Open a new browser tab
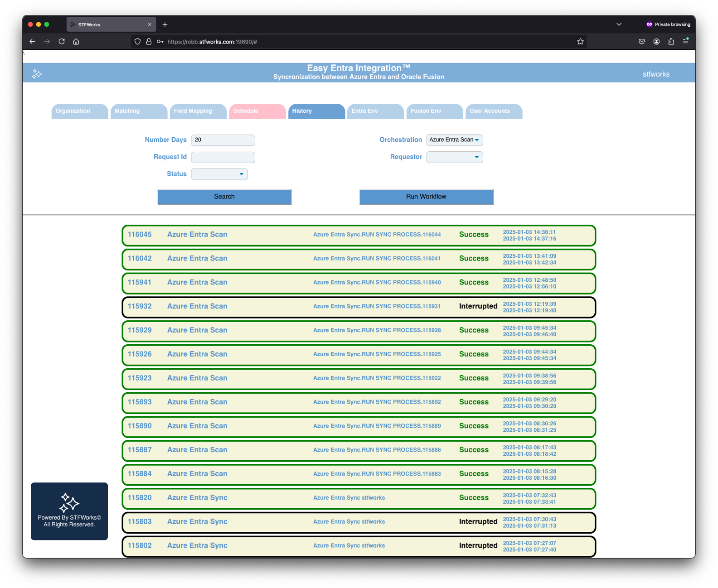Viewport: 718px width, 588px height. pos(165,24)
